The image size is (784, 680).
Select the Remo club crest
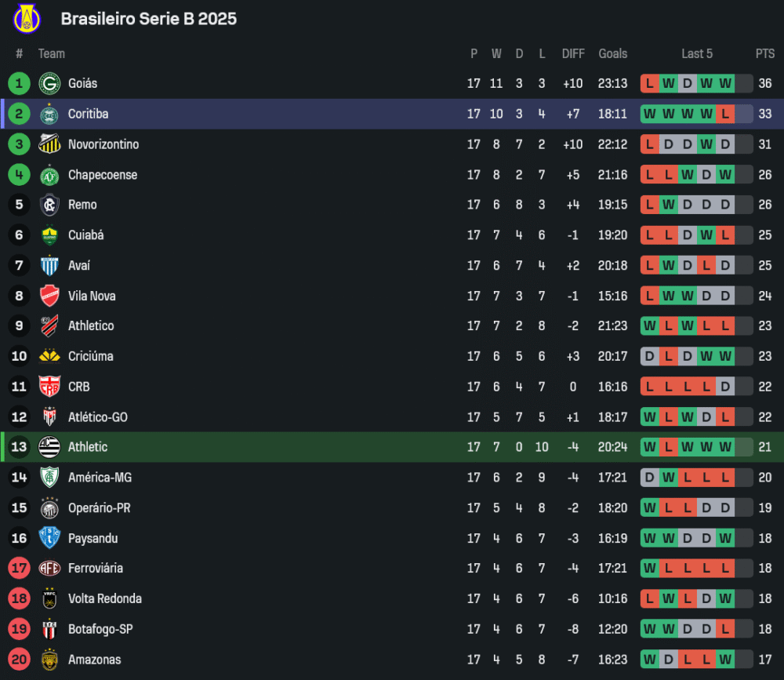coord(49,205)
